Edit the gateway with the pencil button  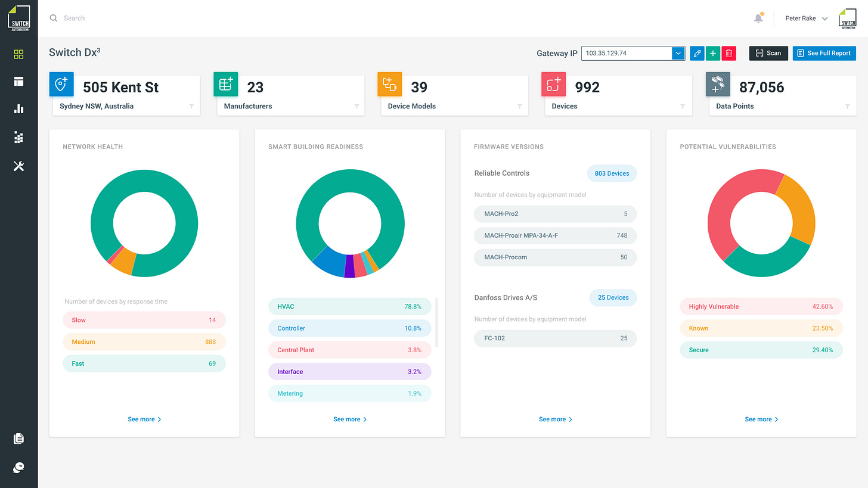tap(697, 53)
